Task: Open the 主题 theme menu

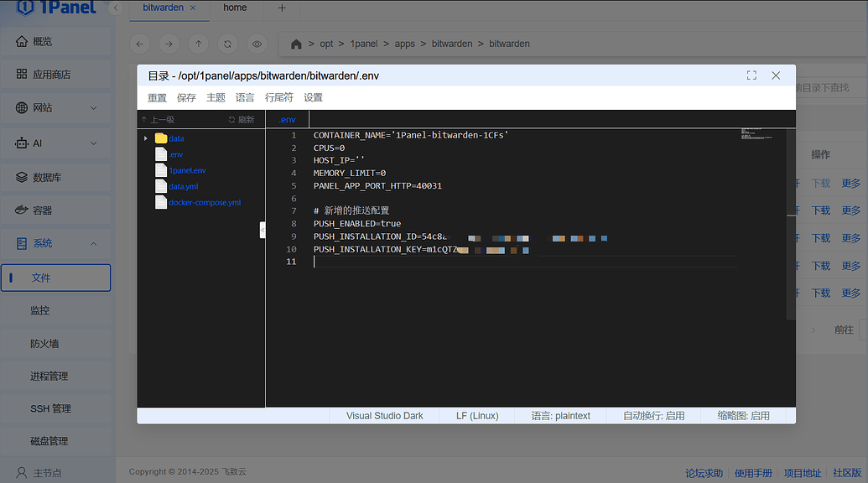Action: click(216, 98)
